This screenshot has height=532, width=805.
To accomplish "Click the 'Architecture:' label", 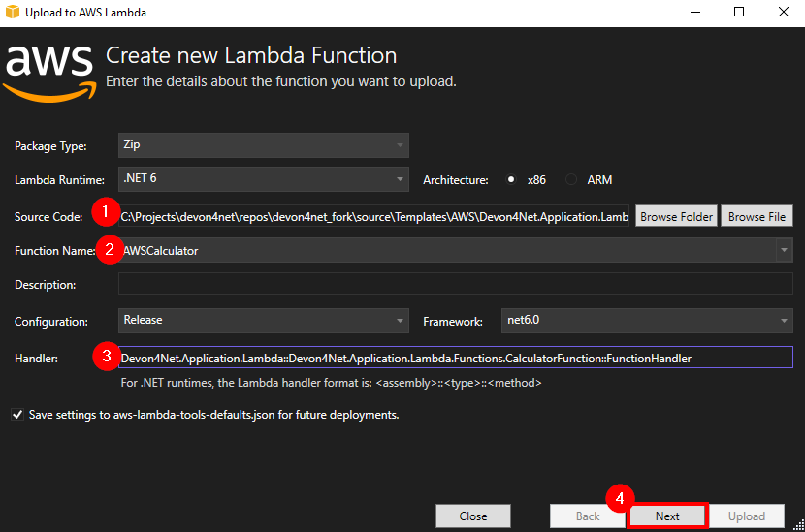I will (456, 180).
